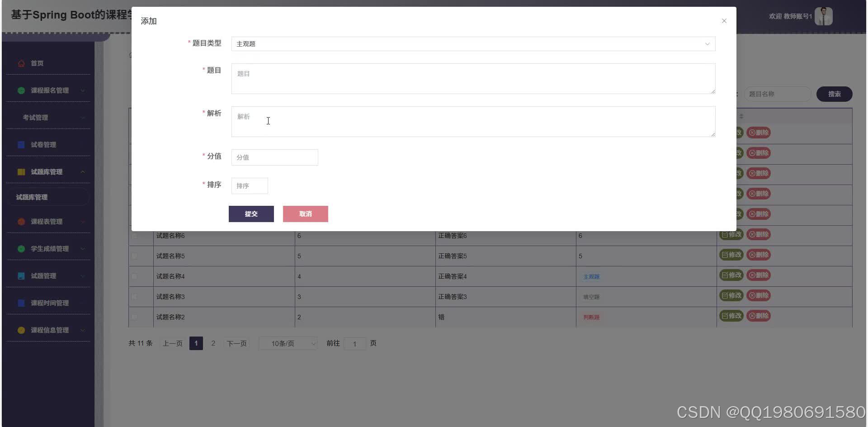Click the green 学生成绩管理 sidebar icon
Screen dimensions: 868x427
click(21, 249)
